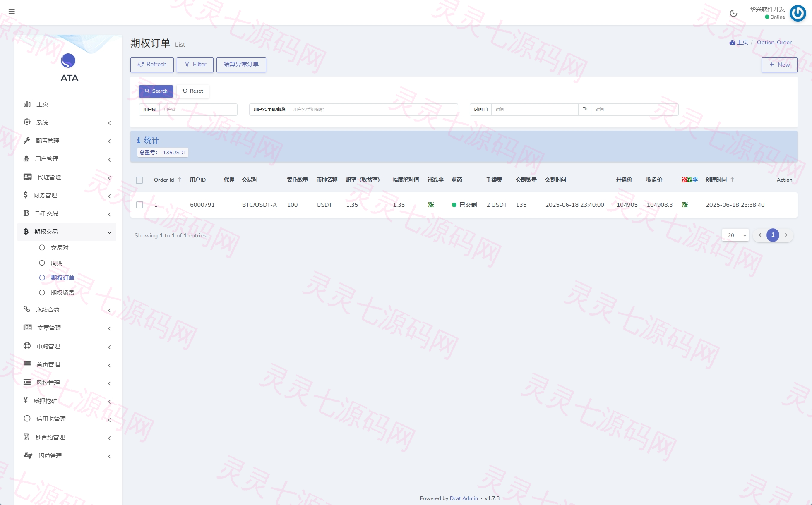This screenshot has height=505, width=812.
Task: Toggle the select-all header checkbox
Action: pos(139,180)
